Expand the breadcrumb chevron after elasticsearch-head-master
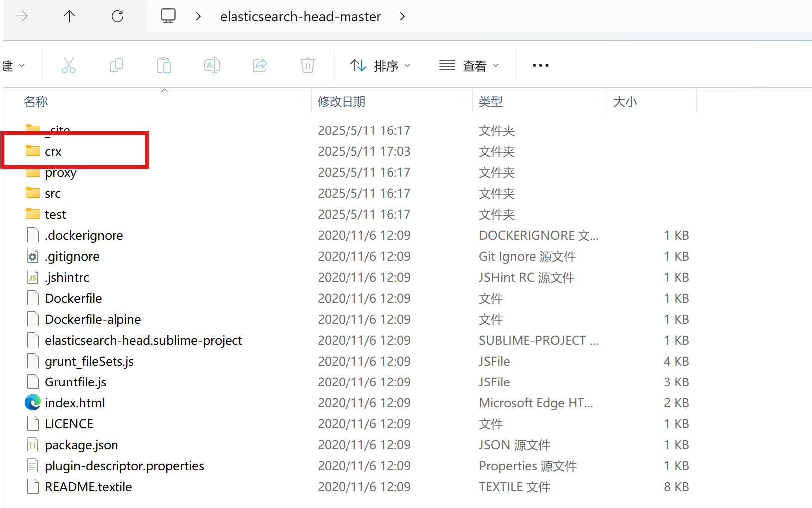The width and height of the screenshot is (812, 508). point(402,16)
